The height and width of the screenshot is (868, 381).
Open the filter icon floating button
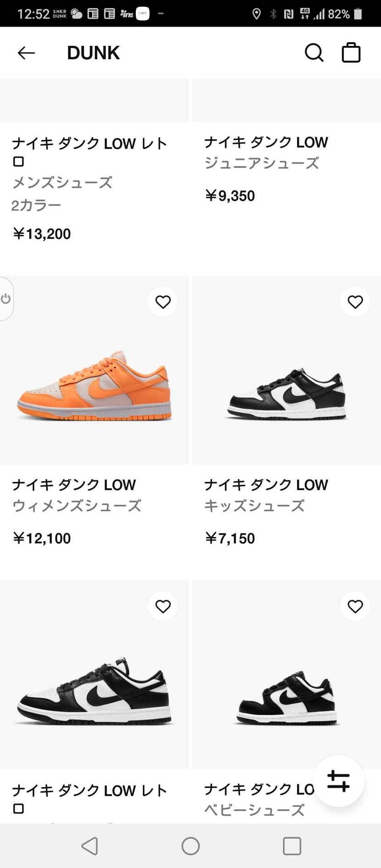pyautogui.click(x=338, y=780)
